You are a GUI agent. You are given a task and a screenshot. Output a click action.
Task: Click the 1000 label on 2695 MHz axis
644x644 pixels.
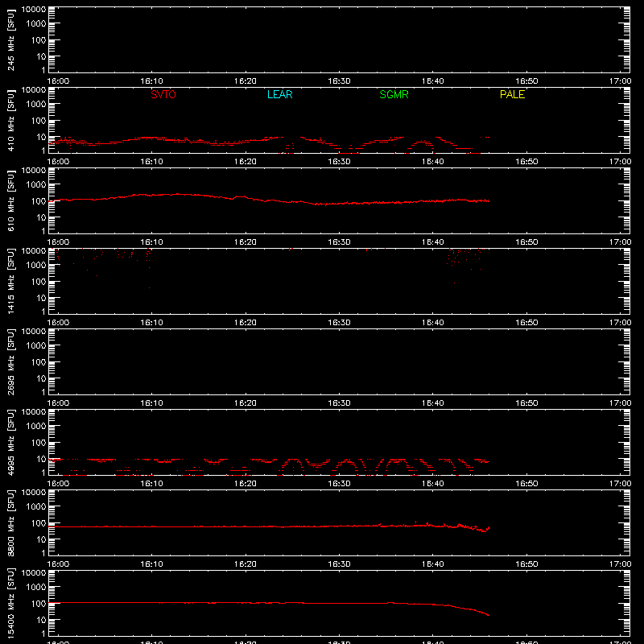coord(36,345)
